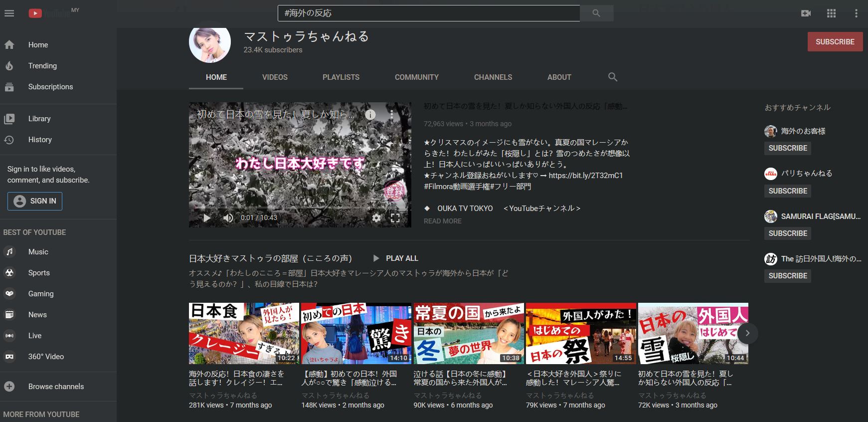The image size is (868, 422).
Task: Subscribe to The 訪日外国人 channel
Action: coord(788,276)
